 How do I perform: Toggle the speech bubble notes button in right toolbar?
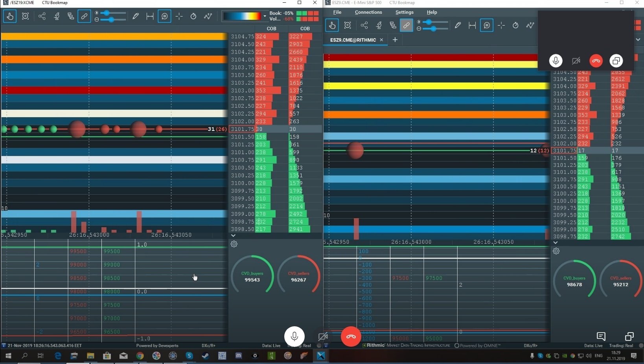point(487,26)
